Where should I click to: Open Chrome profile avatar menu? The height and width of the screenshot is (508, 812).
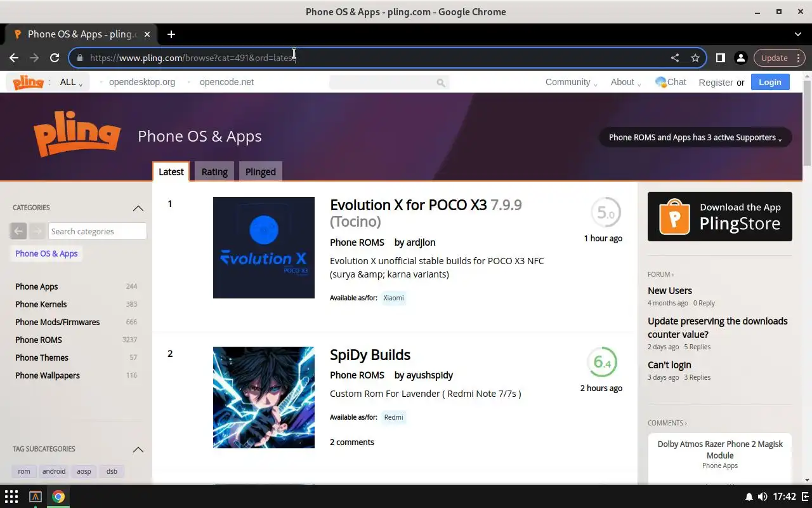click(740, 58)
